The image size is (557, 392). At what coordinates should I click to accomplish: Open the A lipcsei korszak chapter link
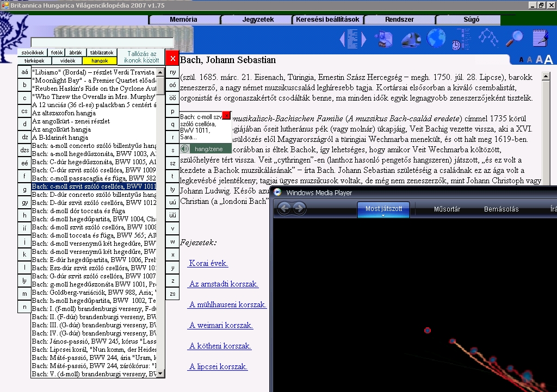pyautogui.click(x=218, y=366)
